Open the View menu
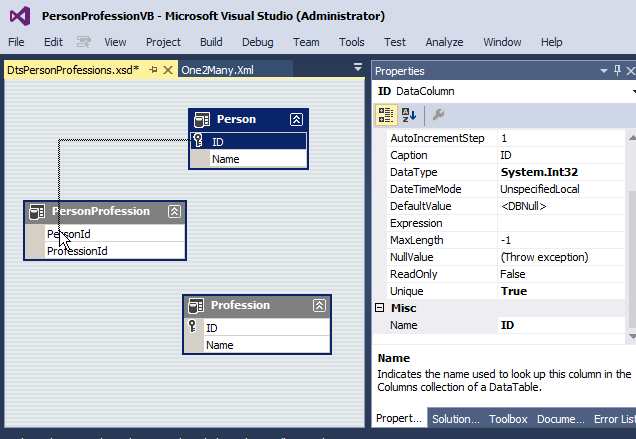This screenshot has width=636, height=439. pos(115,42)
